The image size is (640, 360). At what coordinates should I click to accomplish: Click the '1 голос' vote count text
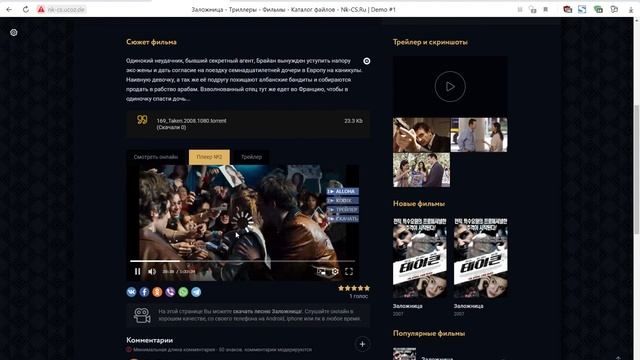pyautogui.click(x=358, y=296)
